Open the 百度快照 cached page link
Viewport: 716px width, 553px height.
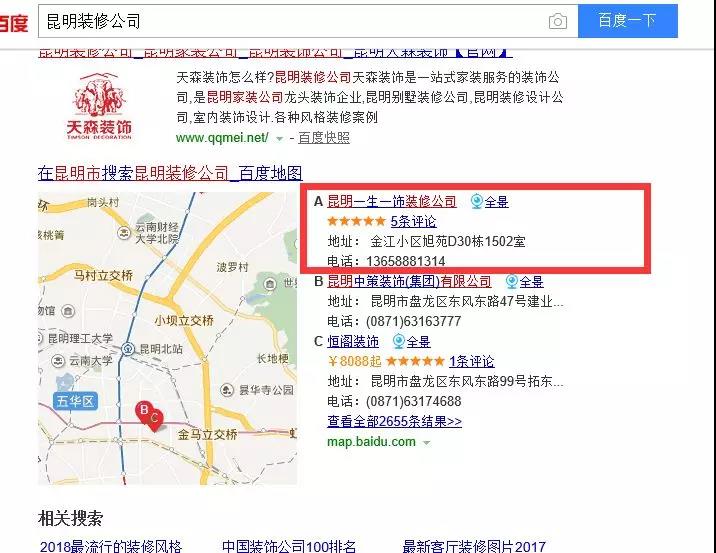click(324, 137)
